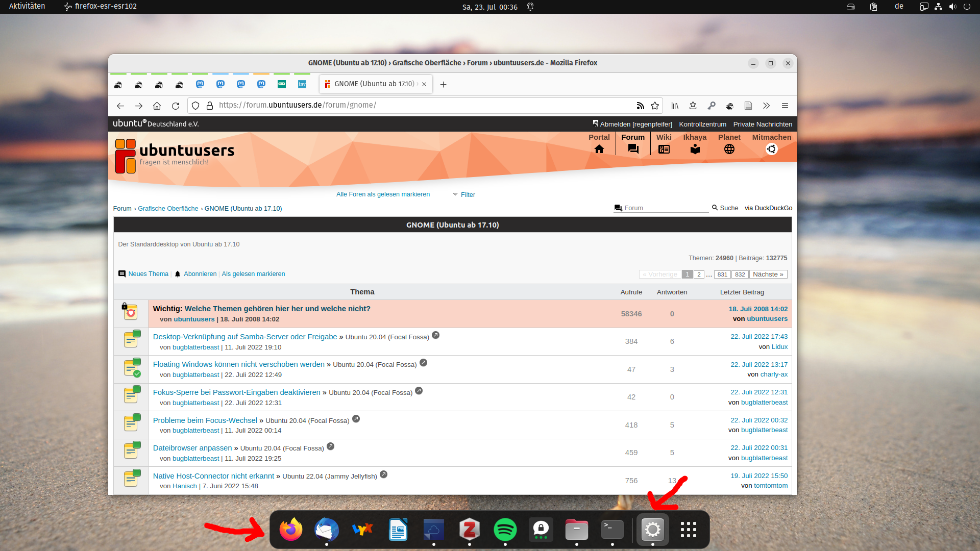Bookmark page with the star icon
980x551 pixels.
pyautogui.click(x=655, y=106)
